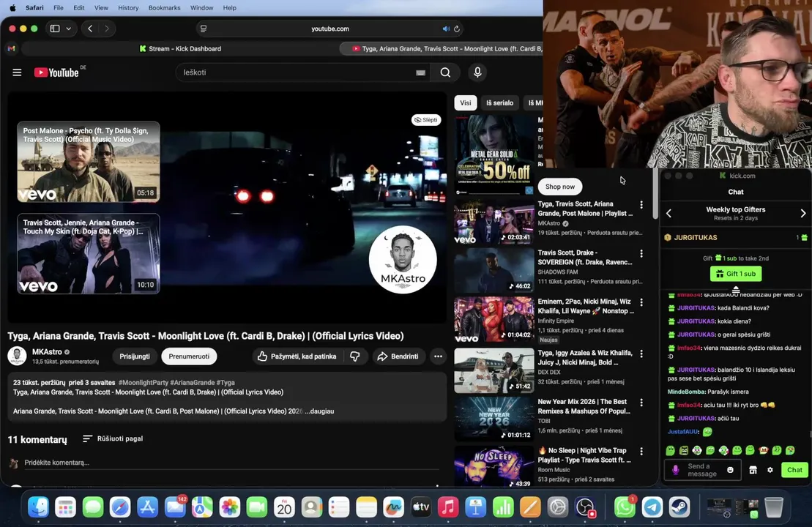Open Kick chat settings gear

(x=770, y=470)
